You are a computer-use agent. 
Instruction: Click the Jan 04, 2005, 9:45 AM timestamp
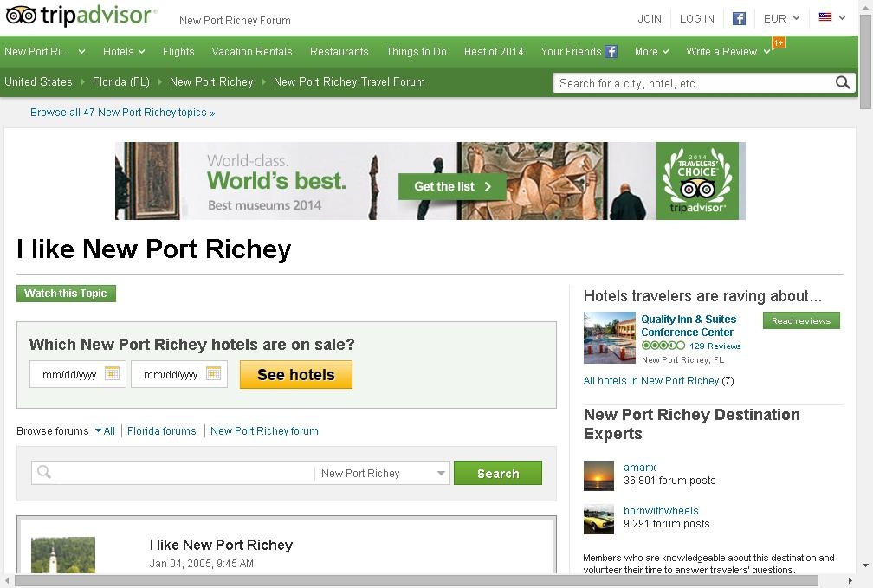click(x=201, y=564)
